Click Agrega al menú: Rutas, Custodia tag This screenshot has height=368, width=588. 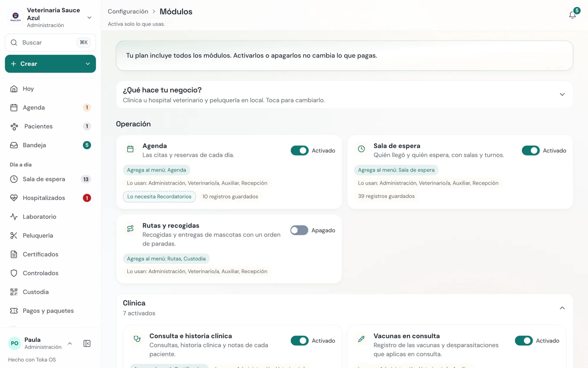click(166, 259)
